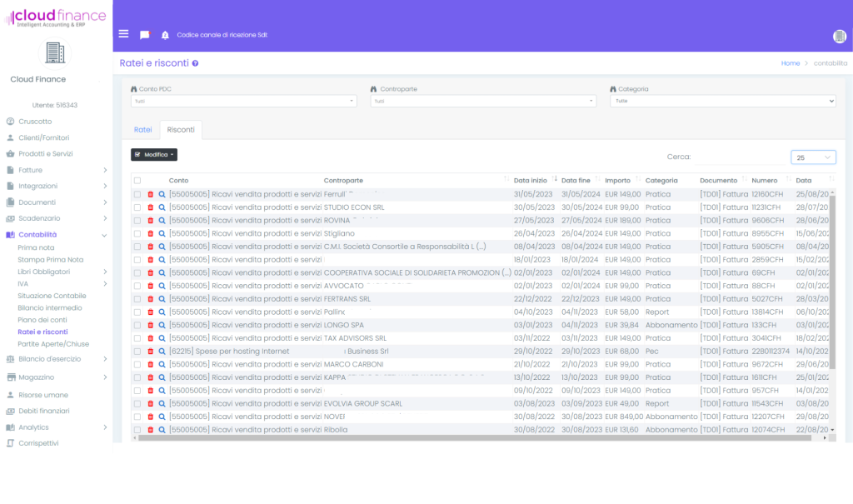Open Piano dei conti link

pyautogui.click(x=42, y=320)
